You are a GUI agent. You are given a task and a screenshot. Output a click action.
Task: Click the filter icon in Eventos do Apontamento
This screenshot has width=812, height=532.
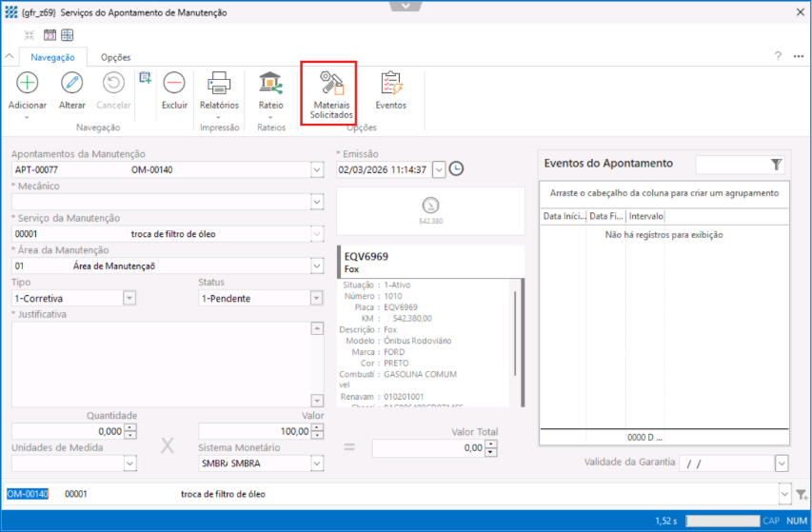pyautogui.click(x=777, y=165)
